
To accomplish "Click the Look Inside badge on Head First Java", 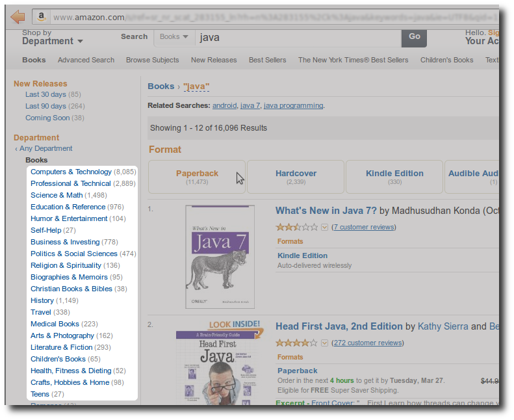I will 235,324.
